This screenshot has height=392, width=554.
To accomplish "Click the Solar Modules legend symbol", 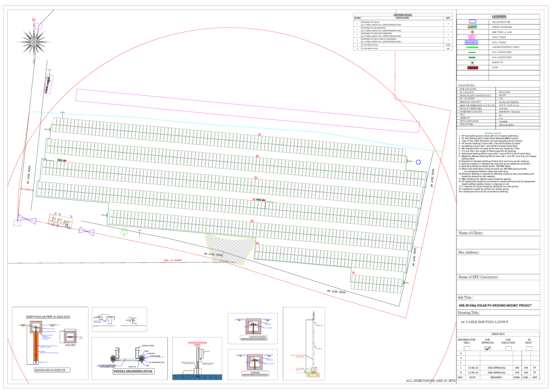I will [472, 22].
